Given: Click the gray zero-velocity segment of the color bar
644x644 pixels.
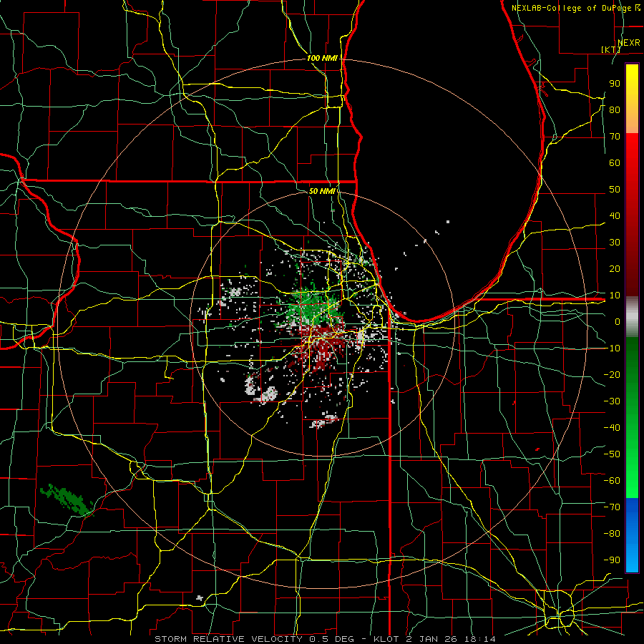Looking at the screenshot, I should pyautogui.click(x=632, y=317).
